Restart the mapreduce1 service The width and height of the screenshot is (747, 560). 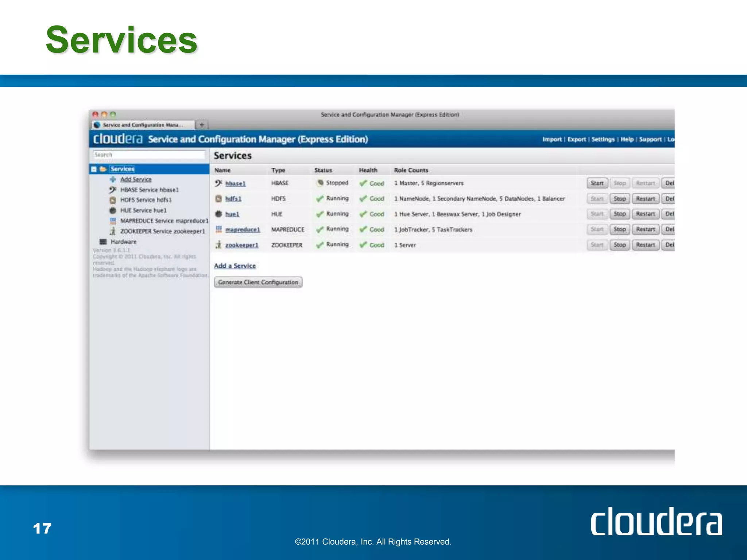click(645, 229)
